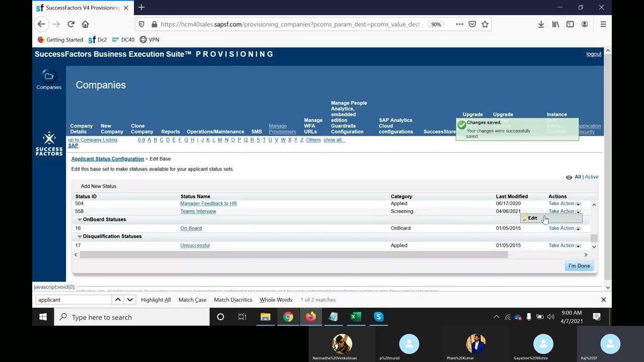Screen dimensions: 644x362
Task: Click the Pocket save icon
Action: point(472,24)
